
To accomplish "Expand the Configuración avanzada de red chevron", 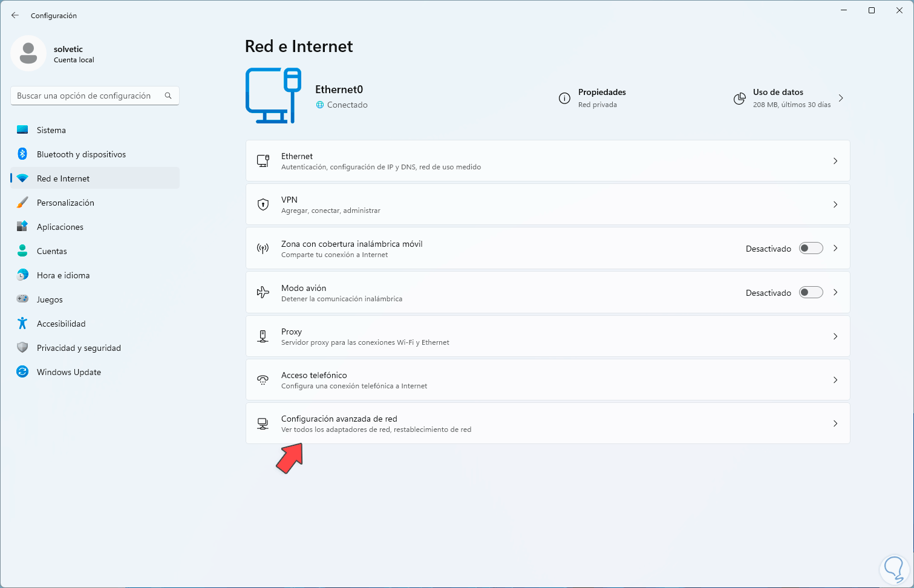I will (835, 423).
